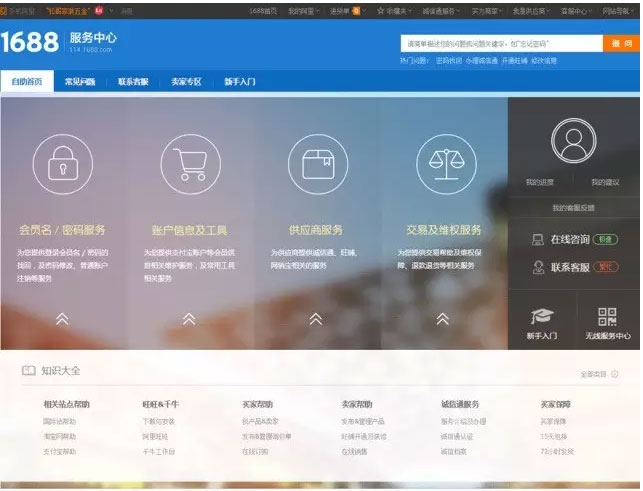Open the 网站导航 dropdown in top bar

(618, 11)
